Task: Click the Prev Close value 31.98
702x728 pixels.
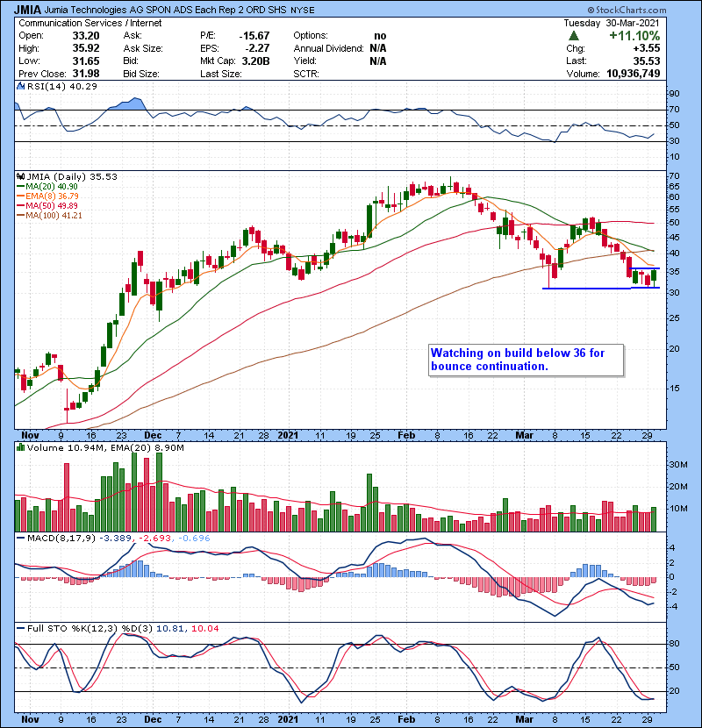Action: (86, 74)
